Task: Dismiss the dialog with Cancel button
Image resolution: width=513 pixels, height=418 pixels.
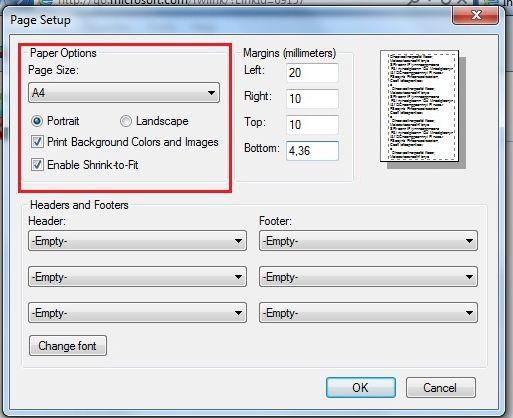Action: pos(441,388)
